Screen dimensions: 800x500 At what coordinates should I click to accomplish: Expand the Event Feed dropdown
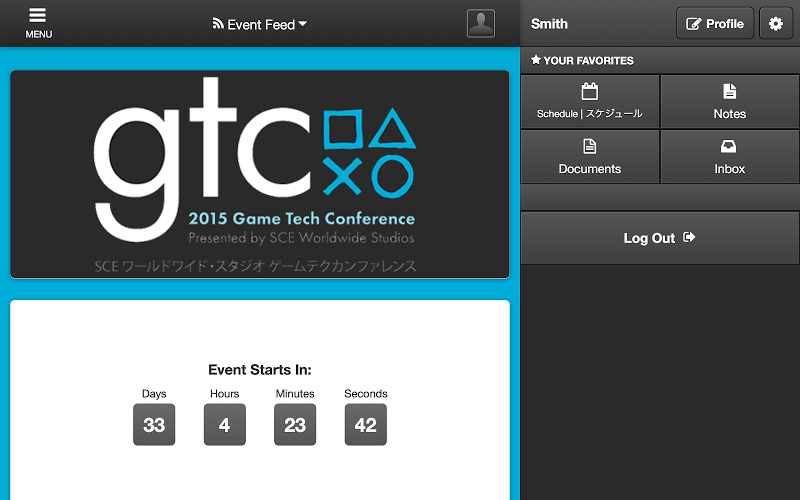click(x=260, y=24)
